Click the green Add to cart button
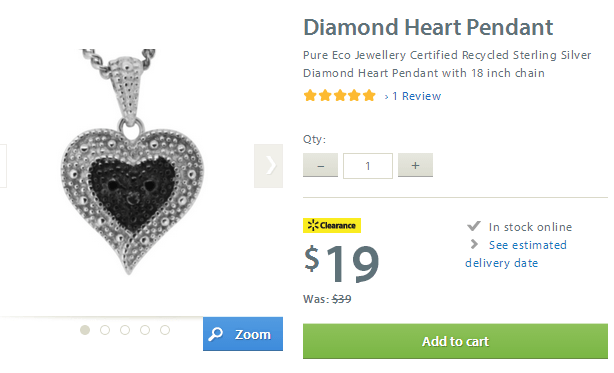Viewport: 614px width, 373px height. pyautogui.click(x=455, y=341)
